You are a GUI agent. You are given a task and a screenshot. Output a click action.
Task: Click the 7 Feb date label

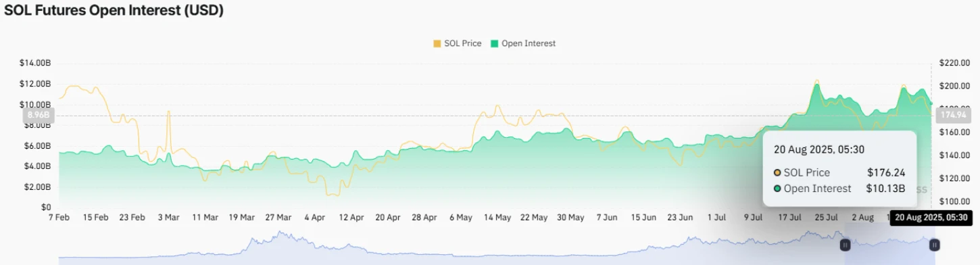[x=59, y=218]
